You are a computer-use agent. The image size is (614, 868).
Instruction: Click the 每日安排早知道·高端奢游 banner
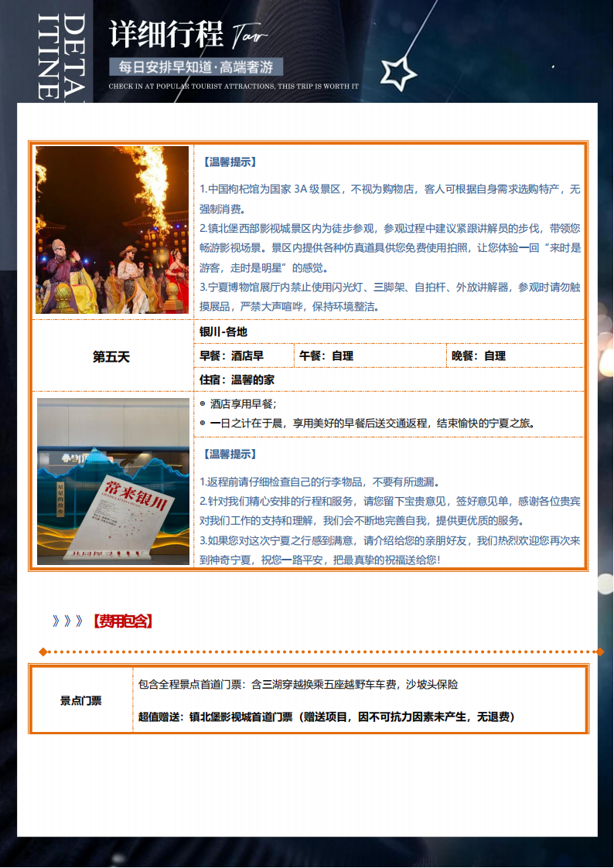[196, 67]
